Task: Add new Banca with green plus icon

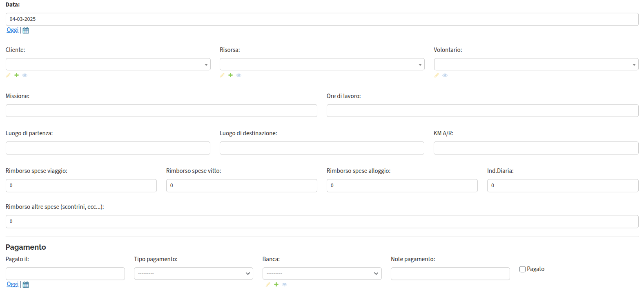Action: (x=276, y=284)
